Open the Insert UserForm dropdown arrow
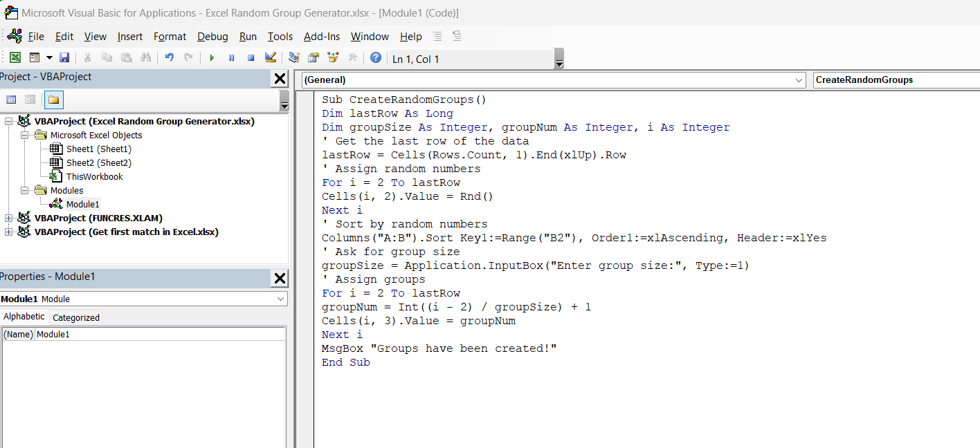 pyautogui.click(x=49, y=58)
